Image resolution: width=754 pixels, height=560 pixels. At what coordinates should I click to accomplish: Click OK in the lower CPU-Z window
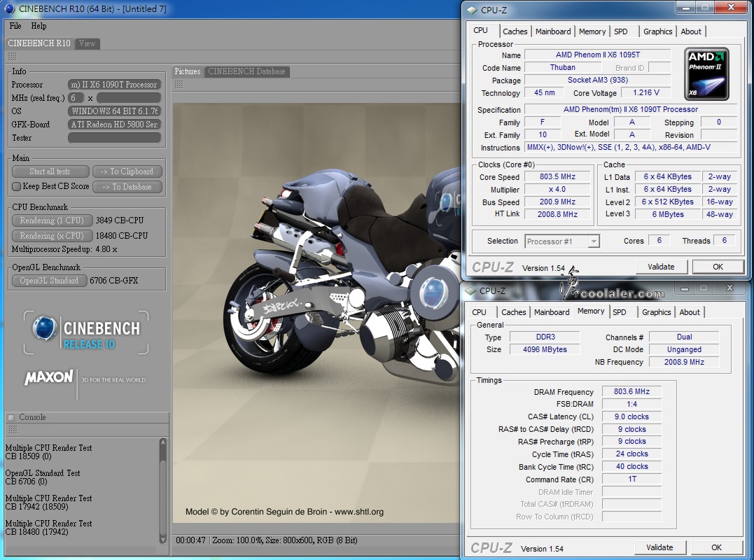(x=716, y=547)
